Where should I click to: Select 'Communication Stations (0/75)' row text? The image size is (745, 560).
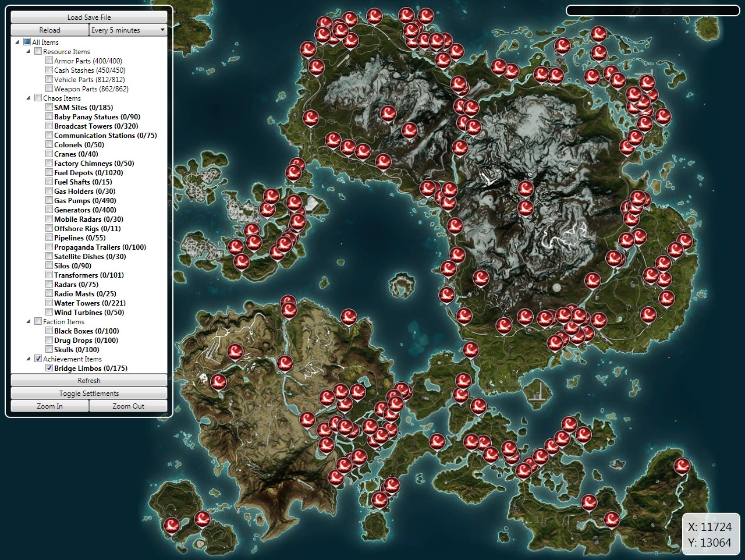pyautogui.click(x=105, y=135)
